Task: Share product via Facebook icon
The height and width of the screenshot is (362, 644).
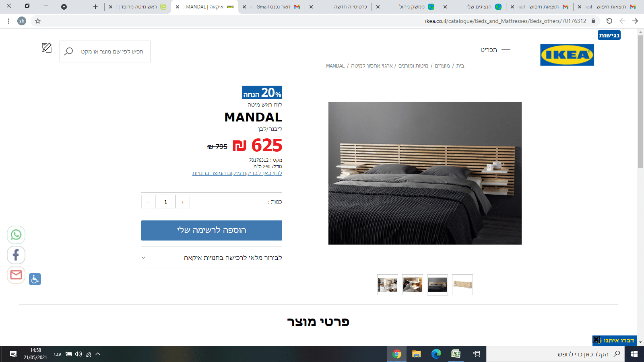Action: [x=16, y=255]
